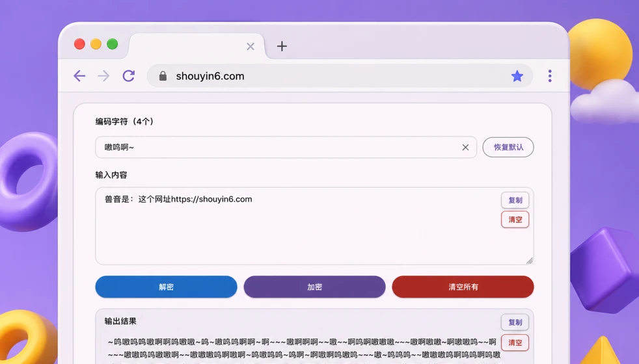Click the 输入内容 label

pos(111,175)
